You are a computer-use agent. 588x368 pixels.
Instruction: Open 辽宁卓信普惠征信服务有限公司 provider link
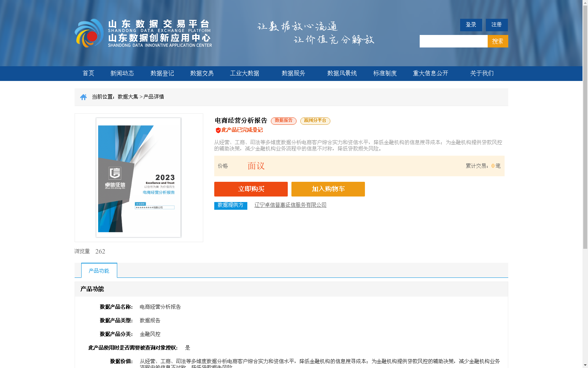pos(290,205)
